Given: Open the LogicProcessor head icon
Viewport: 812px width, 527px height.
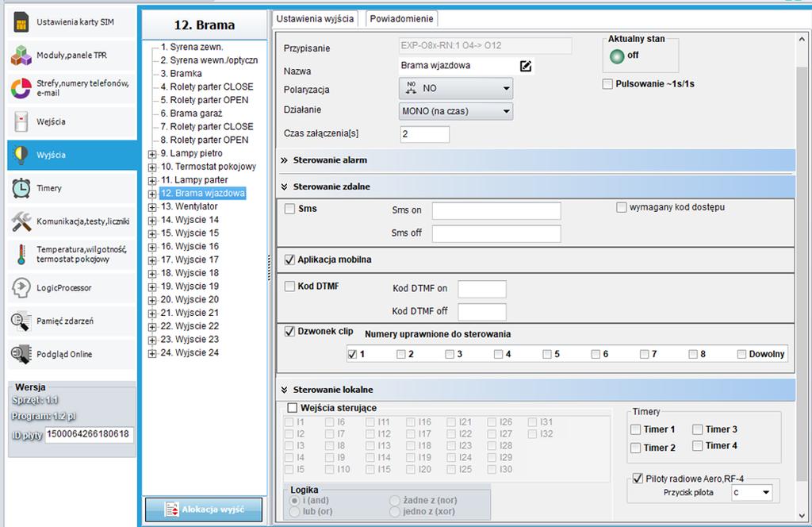Looking at the screenshot, I should coord(21,287).
